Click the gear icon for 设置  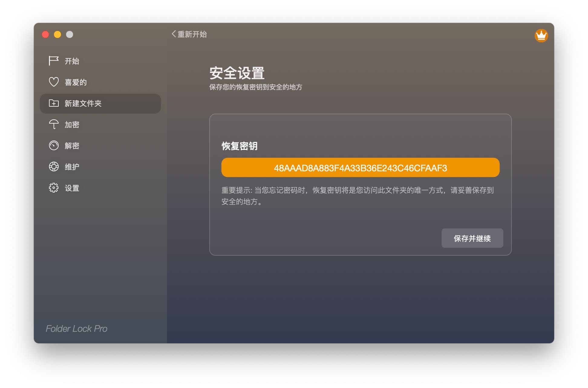(x=54, y=188)
